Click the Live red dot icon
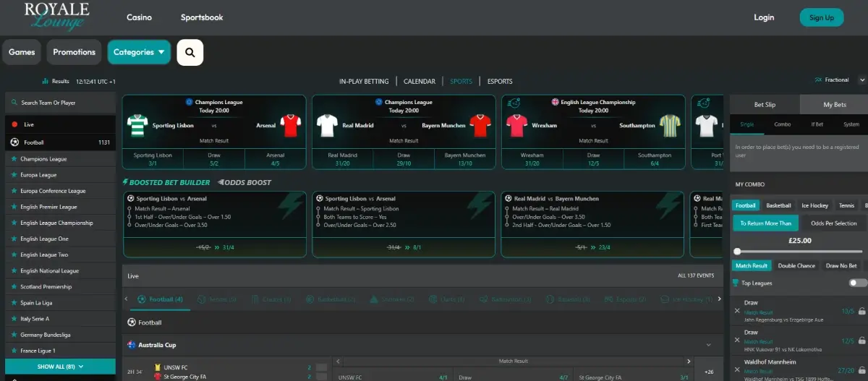This screenshot has width=868, height=381. click(14, 124)
